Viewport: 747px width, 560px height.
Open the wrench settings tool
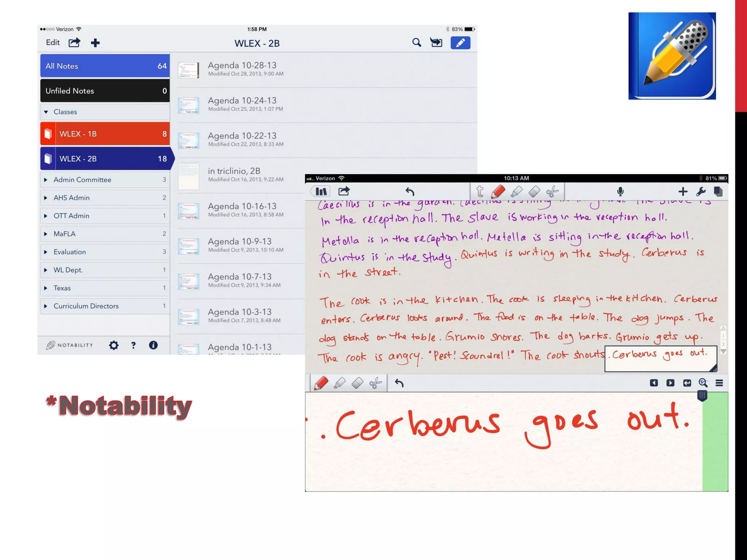[x=701, y=191]
